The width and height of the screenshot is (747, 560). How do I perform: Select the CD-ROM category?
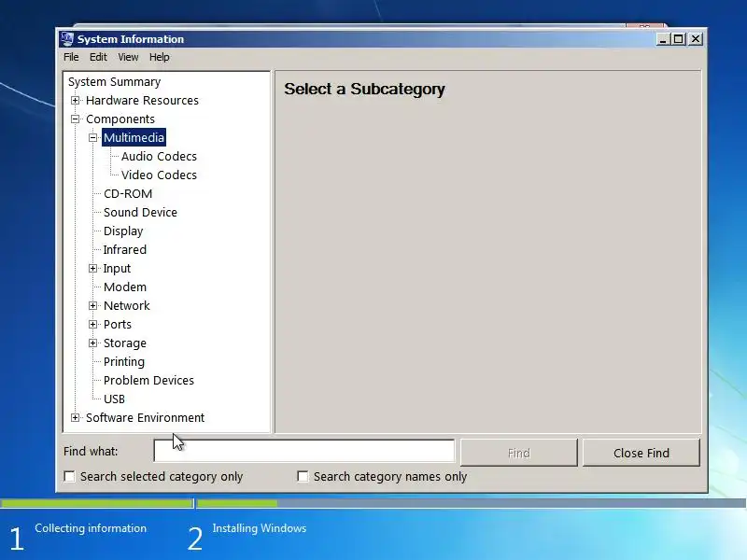click(x=128, y=194)
